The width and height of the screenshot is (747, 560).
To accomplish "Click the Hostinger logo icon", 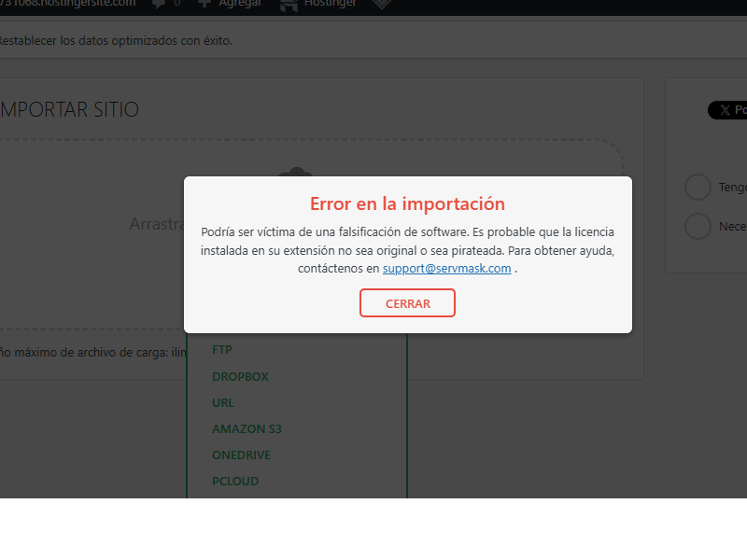I will tap(289, 5).
